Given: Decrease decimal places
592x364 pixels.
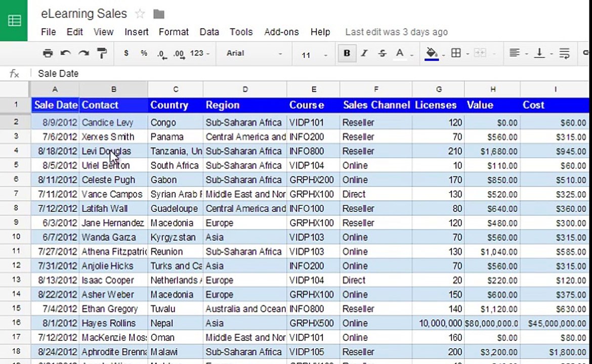Looking at the screenshot, I should (161, 54).
